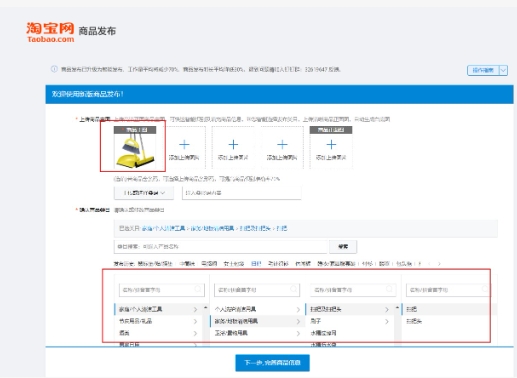517x378 pixels.
Task: Open the second breadcrumb link 家务/地板清洁用具
Action: click(x=212, y=228)
